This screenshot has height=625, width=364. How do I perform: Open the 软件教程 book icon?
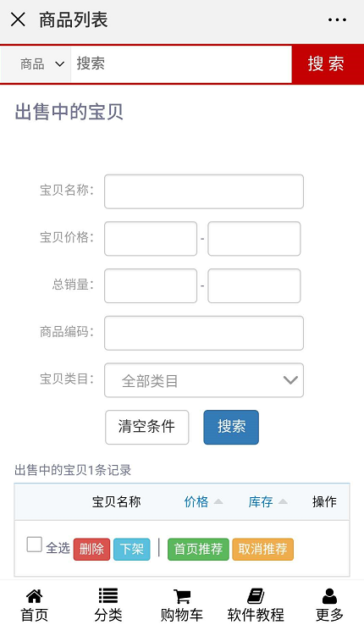(x=256, y=596)
